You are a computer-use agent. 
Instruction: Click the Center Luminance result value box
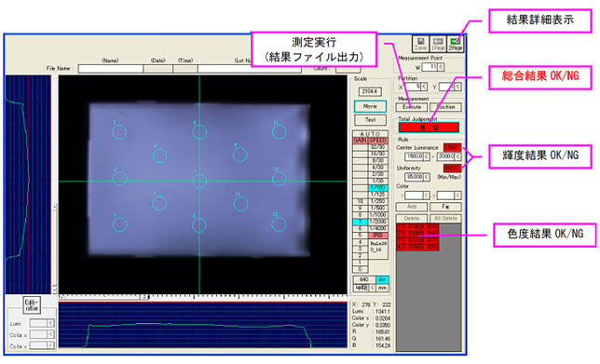452,147
